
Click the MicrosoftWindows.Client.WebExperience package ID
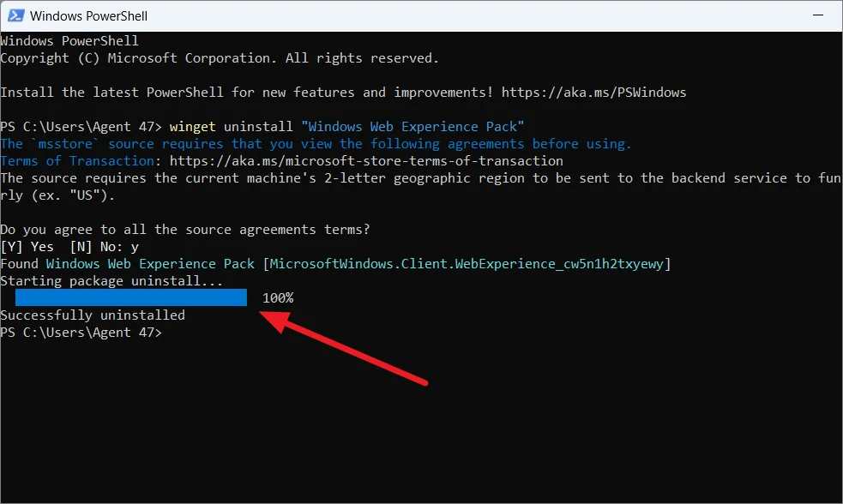point(467,264)
